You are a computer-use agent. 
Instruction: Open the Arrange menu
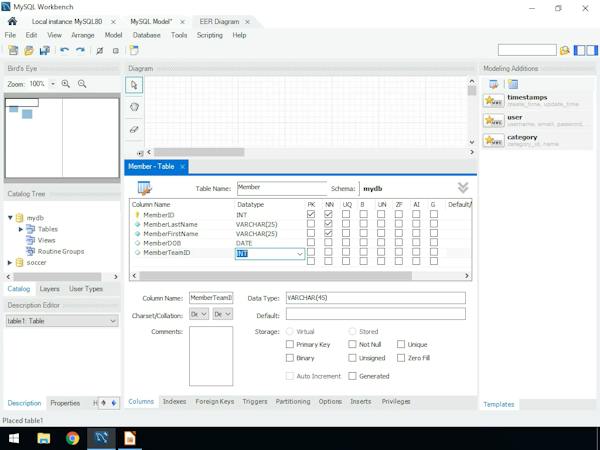pyautogui.click(x=83, y=35)
